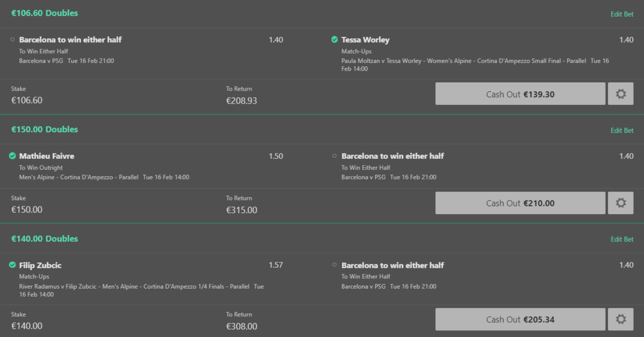Click Edit Bet for the €150.00 Doubles

click(x=621, y=131)
